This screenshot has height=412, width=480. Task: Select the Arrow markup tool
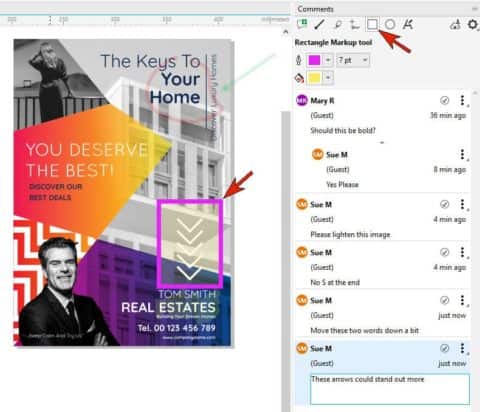click(319, 24)
